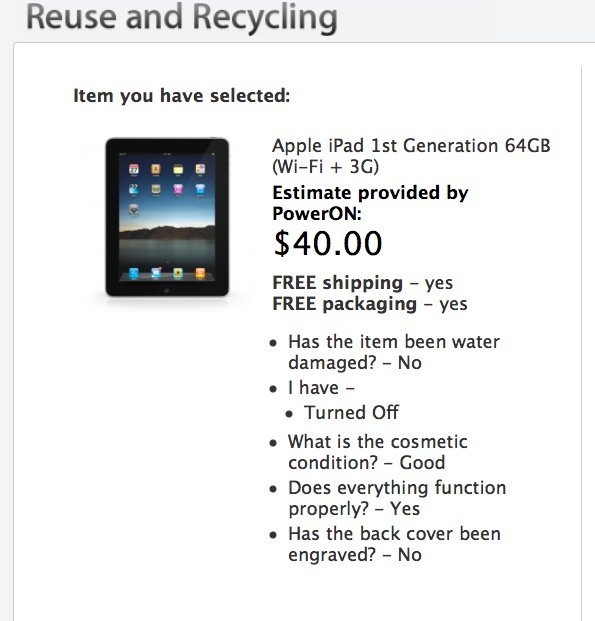The width and height of the screenshot is (595, 621).
Task: Click the "Turned Off" sub-bullet item
Action: [351, 413]
